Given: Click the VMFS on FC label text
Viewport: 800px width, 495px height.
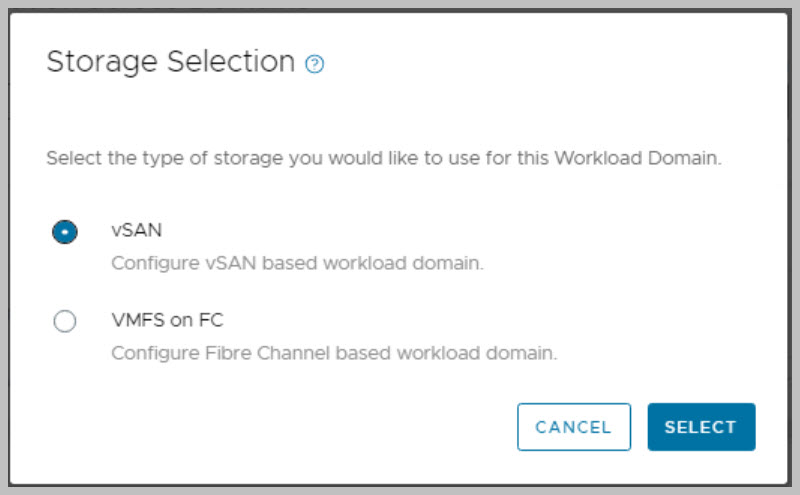Looking at the screenshot, I should pyautogui.click(x=167, y=321).
